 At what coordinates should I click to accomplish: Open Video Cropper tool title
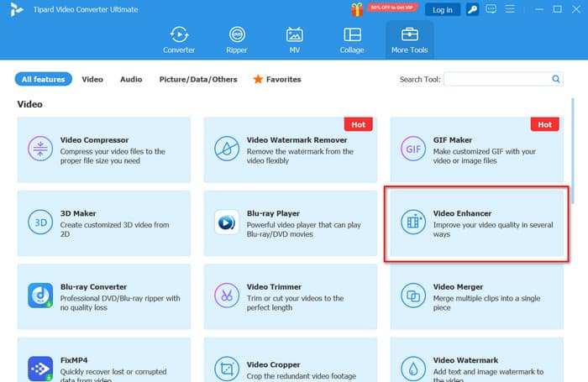(273, 364)
